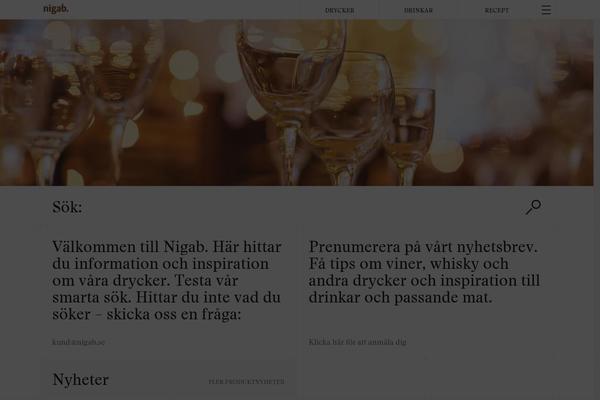Click the small rightmost wine glass
Image resolution: width=600 pixels, height=400 pixels.
coord(411,134)
